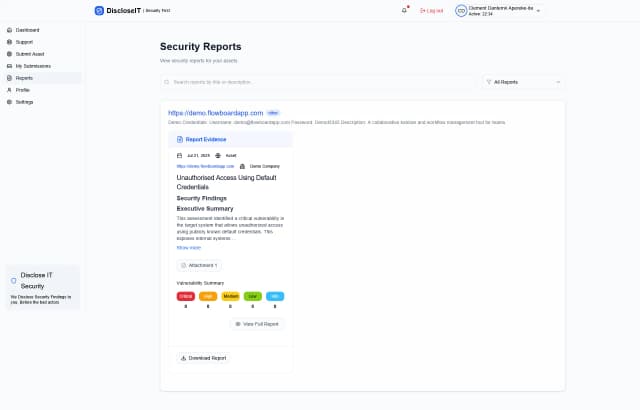Click the red Critical severity badge

[x=186, y=296]
